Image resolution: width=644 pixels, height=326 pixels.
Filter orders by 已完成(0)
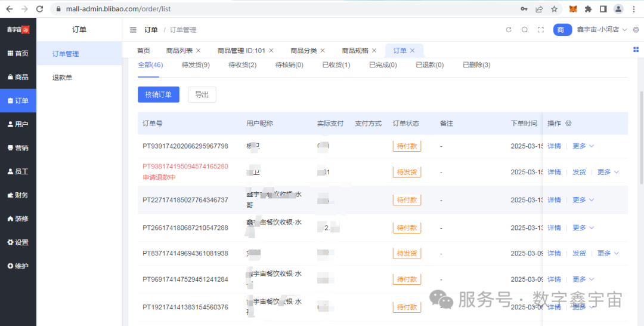[x=383, y=65]
